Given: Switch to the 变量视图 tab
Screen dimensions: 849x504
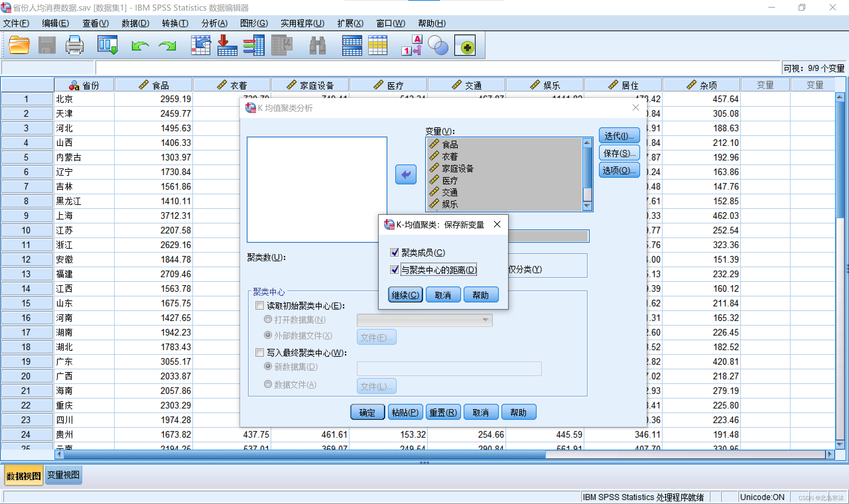Looking at the screenshot, I should 63,475.
